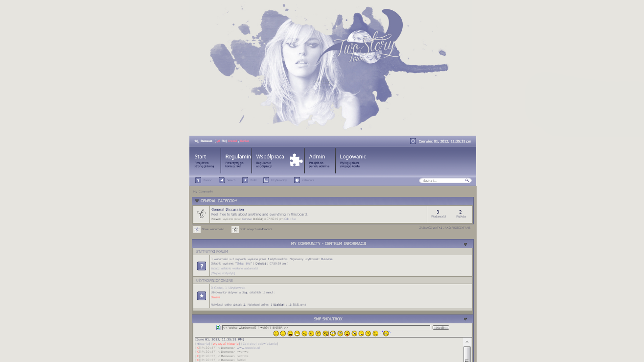Screen dimensions: 644x362
Task: Delete the shout www.google.pl with X
Action: (198, 348)
